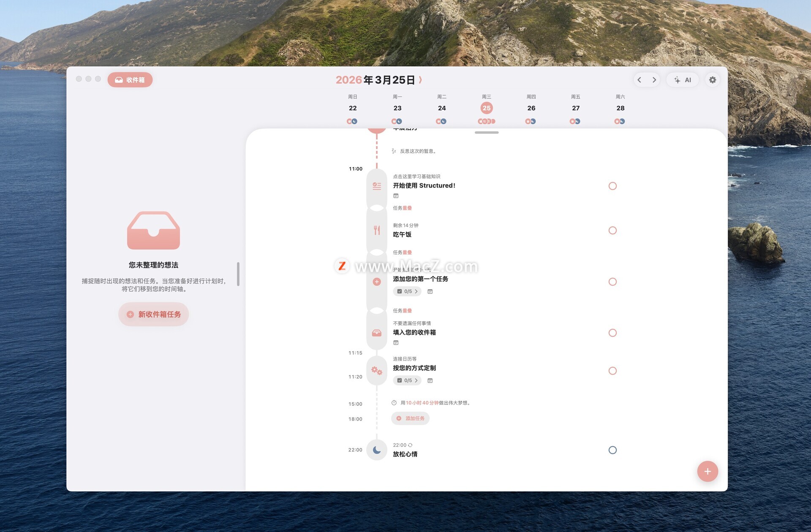Click the subtitle 不要遗漏任何事情
This screenshot has height=532, width=811.
(x=412, y=323)
